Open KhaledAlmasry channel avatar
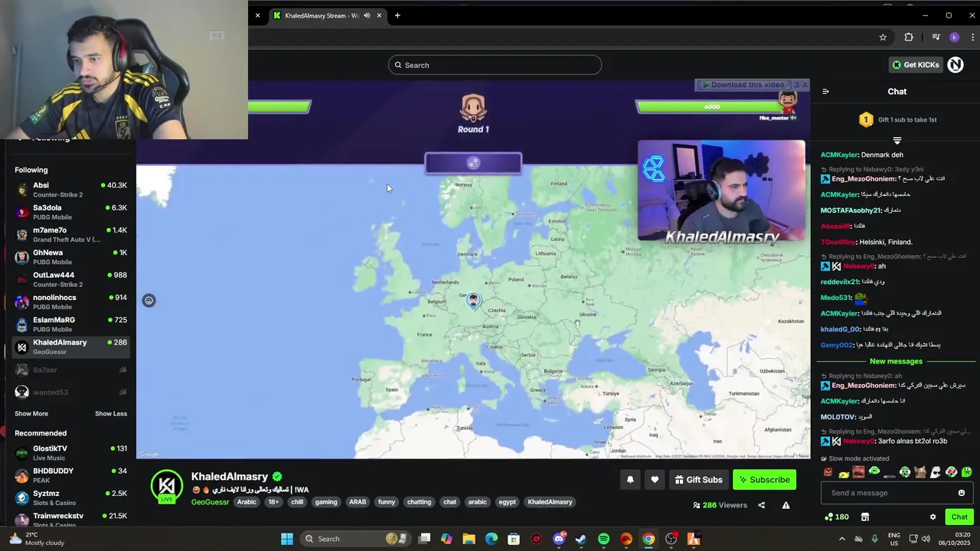 pyautogui.click(x=166, y=486)
